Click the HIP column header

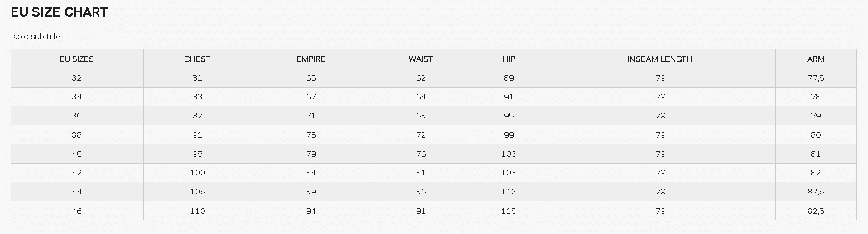[509, 59]
